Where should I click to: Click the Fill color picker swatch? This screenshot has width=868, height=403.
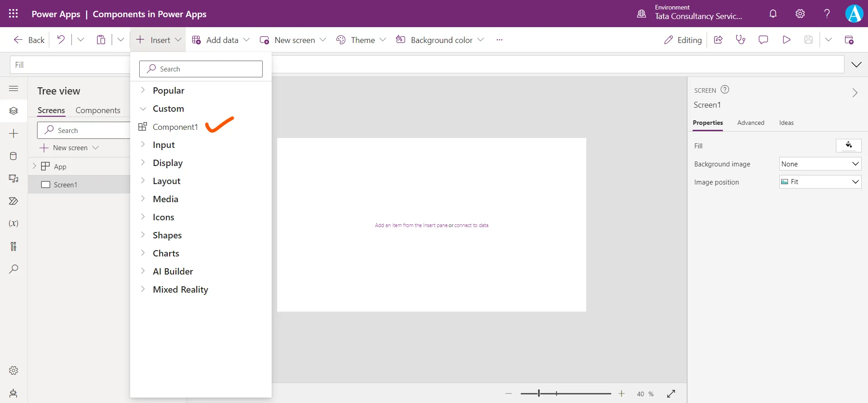(x=849, y=146)
